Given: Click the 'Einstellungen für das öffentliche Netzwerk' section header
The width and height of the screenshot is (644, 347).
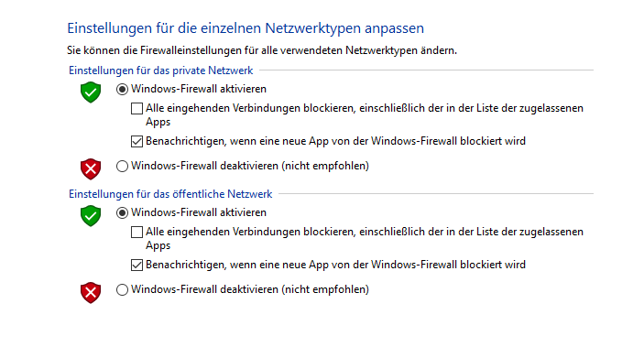Looking at the screenshot, I should [x=170, y=194].
